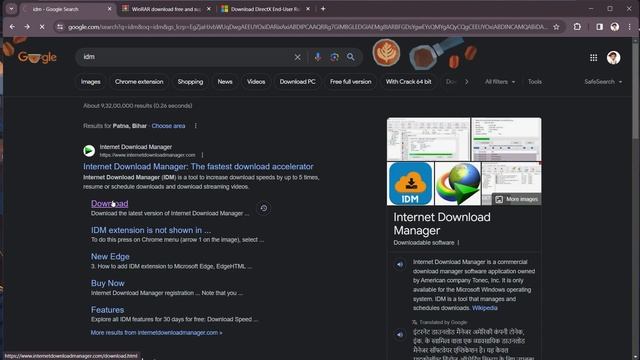Open the Tools option
640x360 pixels.
pos(535,82)
